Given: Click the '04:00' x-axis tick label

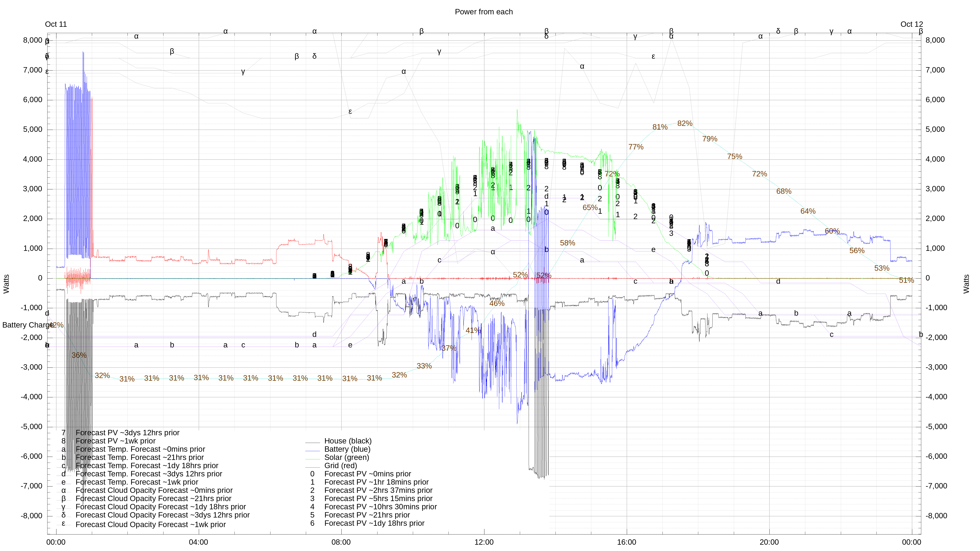Looking at the screenshot, I should coord(199,542).
